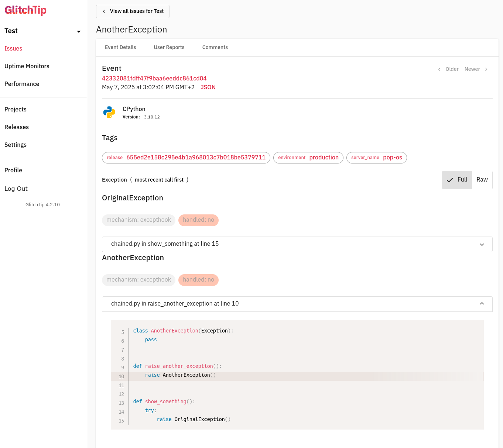Open the Comments tab
This screenshot has height=448, width=503.
pos(215,47)
